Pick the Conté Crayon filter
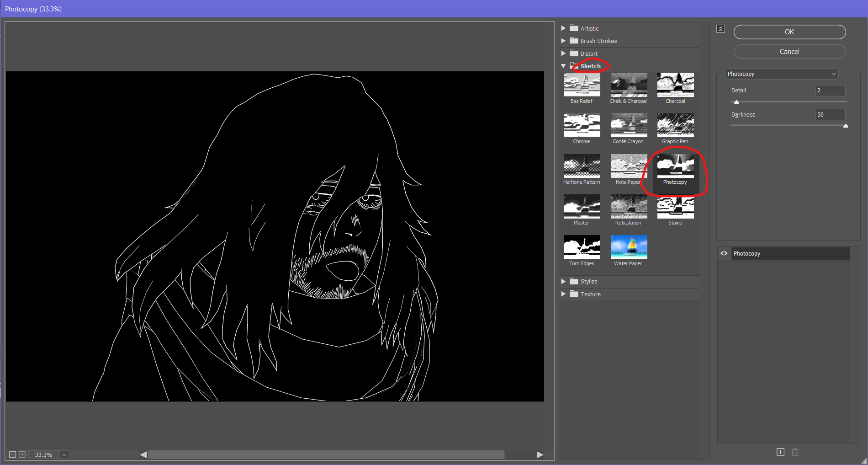This screenshot has height=465, width=868. coord(629,125)
